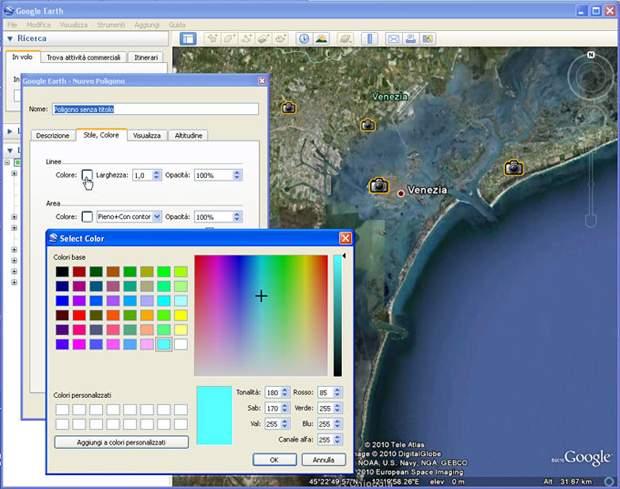This screenshot has width=620, height=489.
Task: Close the Select Color dialog
Action: (345, 238)
